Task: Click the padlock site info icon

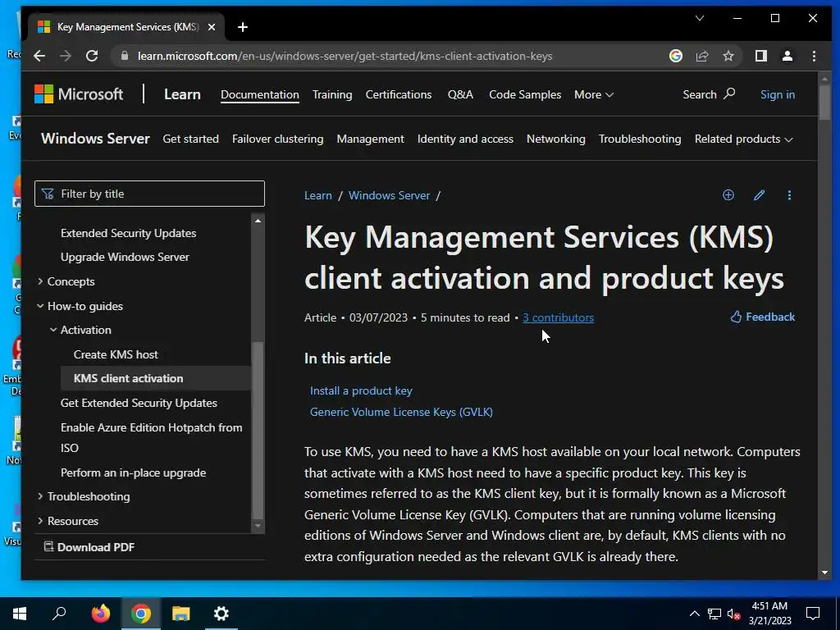Action: point(125,56)
